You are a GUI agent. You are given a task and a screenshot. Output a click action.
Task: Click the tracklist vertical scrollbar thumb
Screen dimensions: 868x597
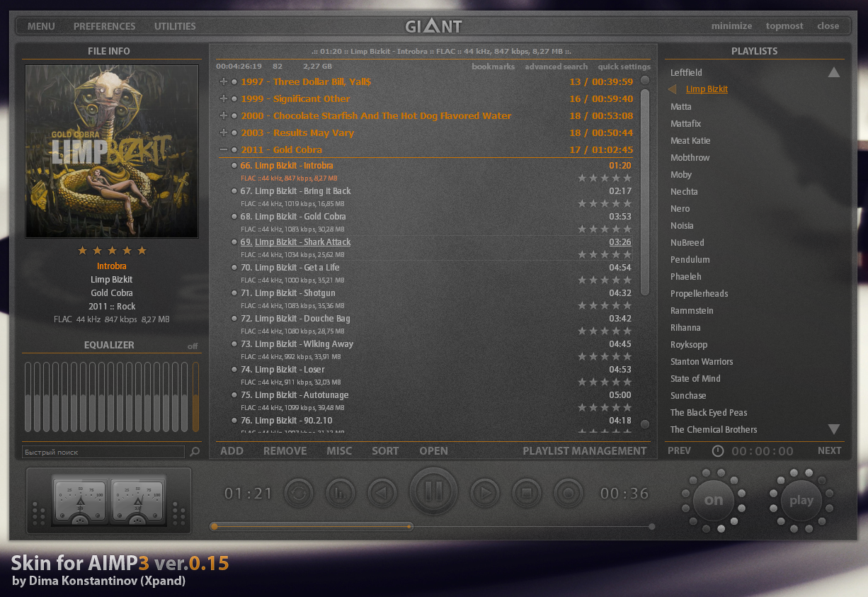coord(645,192)
